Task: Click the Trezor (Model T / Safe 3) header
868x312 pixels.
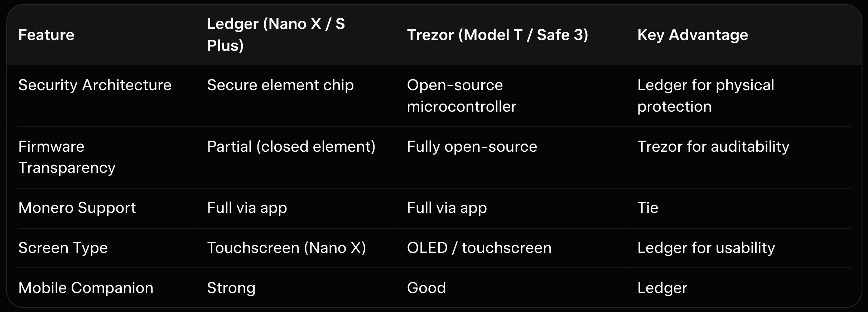Action: (497, 35)
